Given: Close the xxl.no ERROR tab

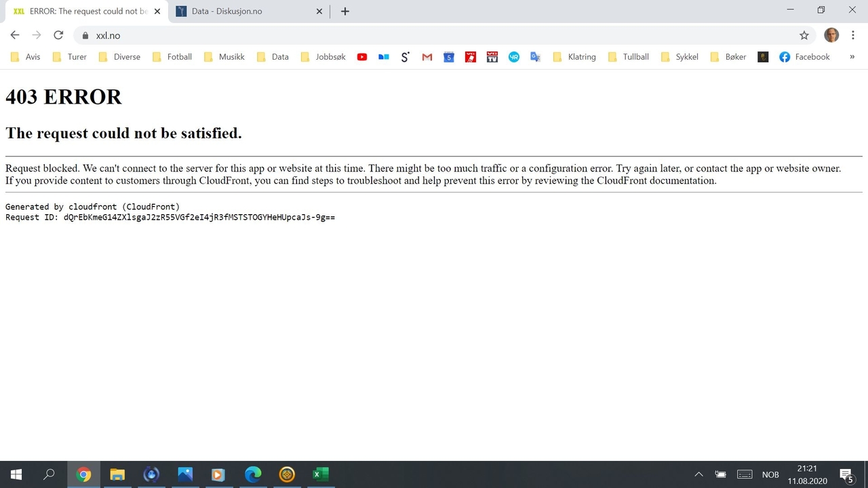Looking at the screenshot, I should click(157, 12).
